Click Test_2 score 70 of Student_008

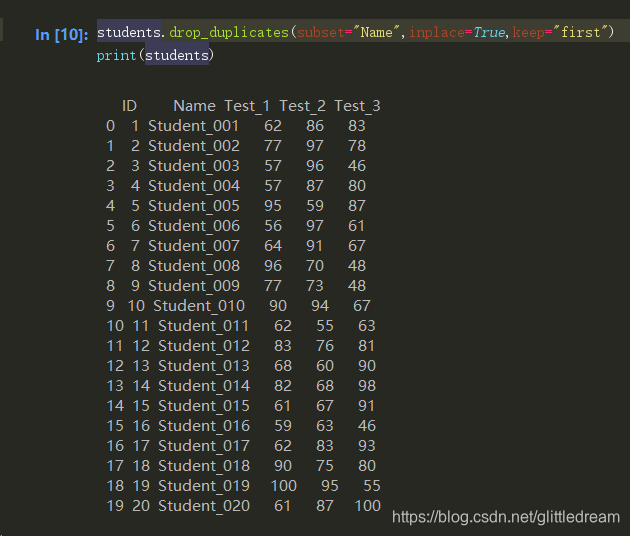pyautogui.click(x=315, y=266)
